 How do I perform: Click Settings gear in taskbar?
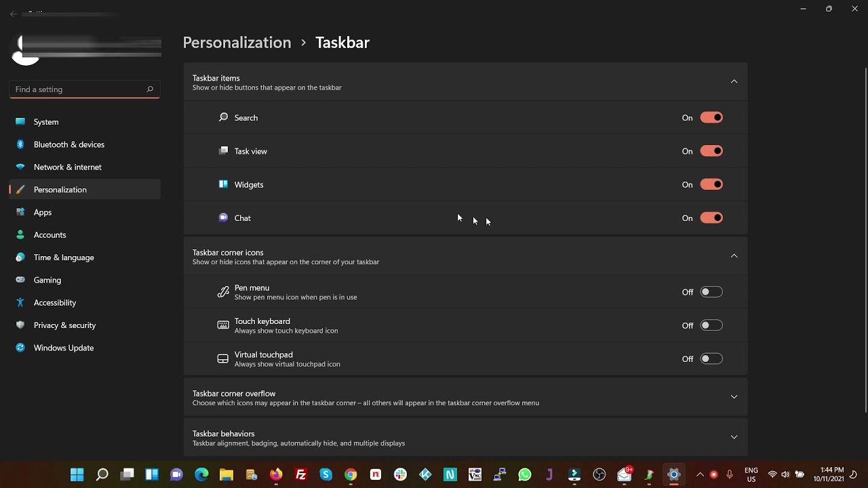674,474
